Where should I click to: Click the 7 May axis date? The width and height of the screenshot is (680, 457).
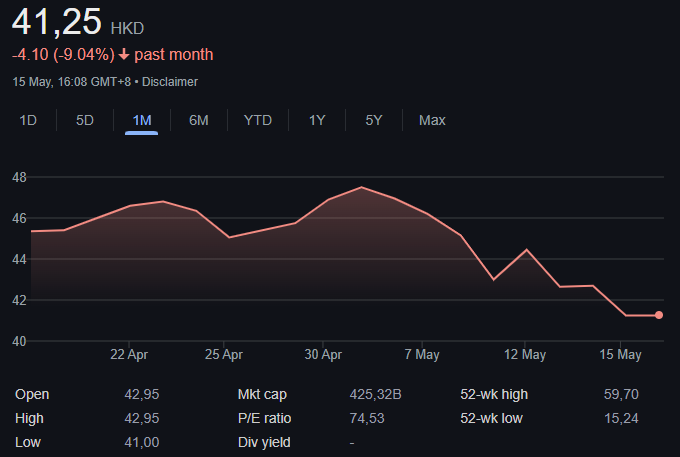[422, 355]
